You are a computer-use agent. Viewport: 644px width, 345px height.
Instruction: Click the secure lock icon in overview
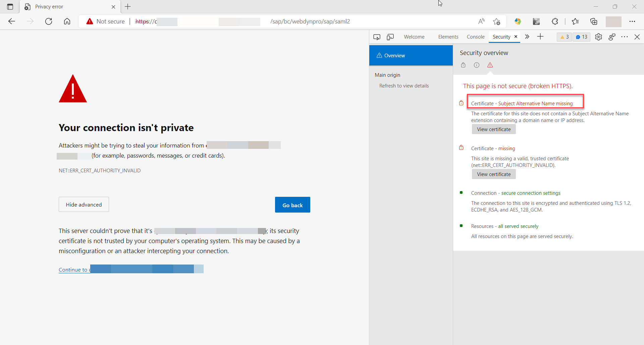[463, 65]
